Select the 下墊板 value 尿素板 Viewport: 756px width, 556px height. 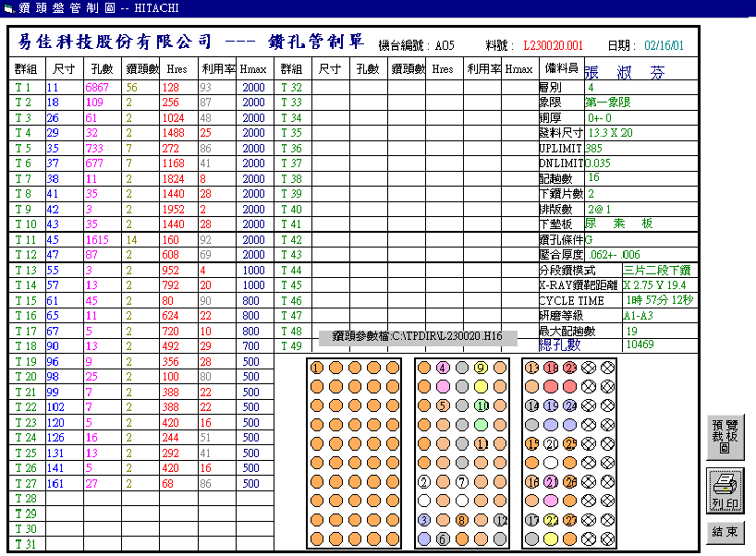(619, 224)
